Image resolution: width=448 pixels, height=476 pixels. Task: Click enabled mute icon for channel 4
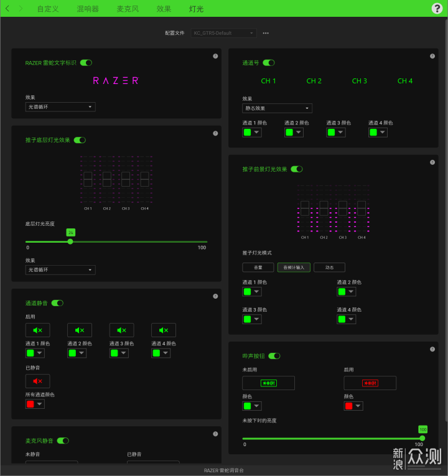point(164,330)
